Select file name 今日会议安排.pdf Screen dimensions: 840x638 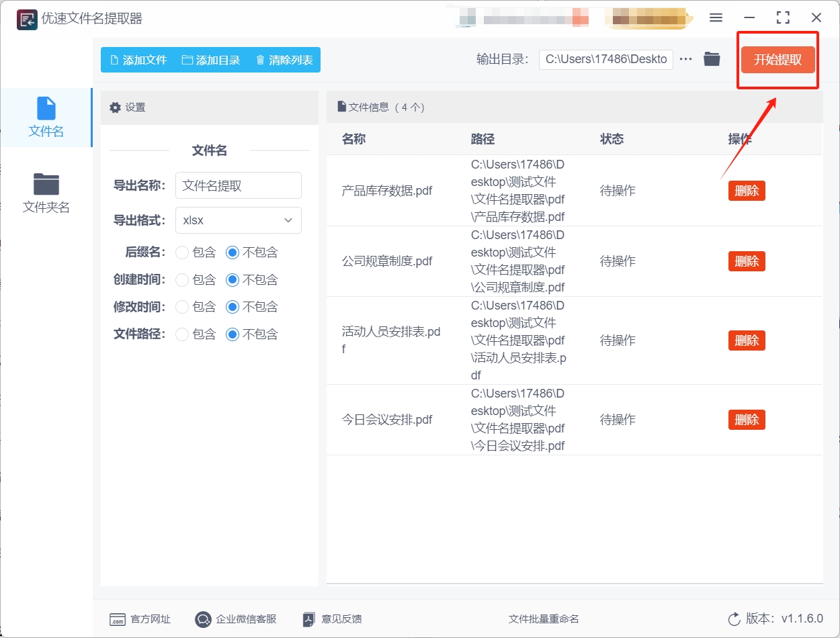click(387, 420)
